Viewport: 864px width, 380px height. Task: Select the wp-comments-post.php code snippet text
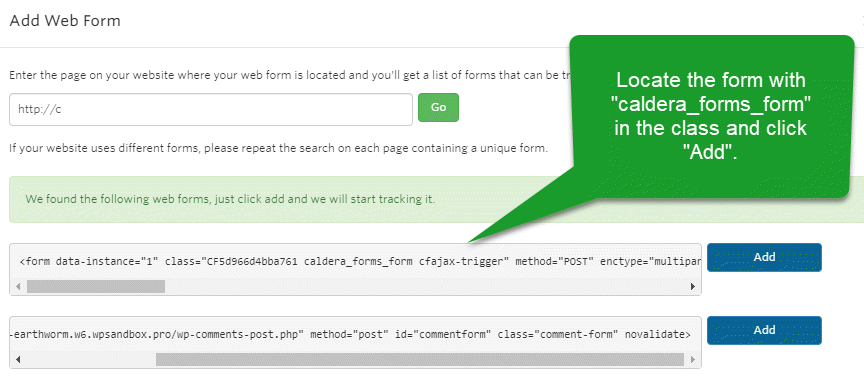(x=350, y=334)
